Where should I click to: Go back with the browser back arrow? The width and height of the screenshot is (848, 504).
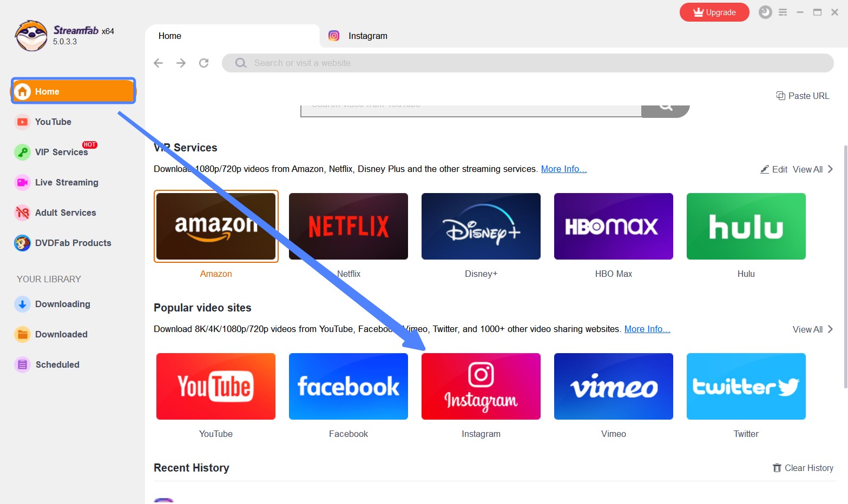158,63
